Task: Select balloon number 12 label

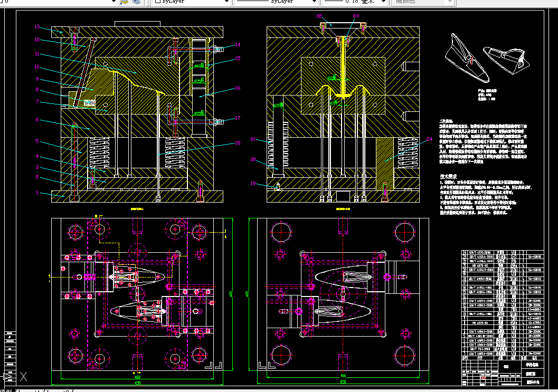Action: tap(37, 40)
